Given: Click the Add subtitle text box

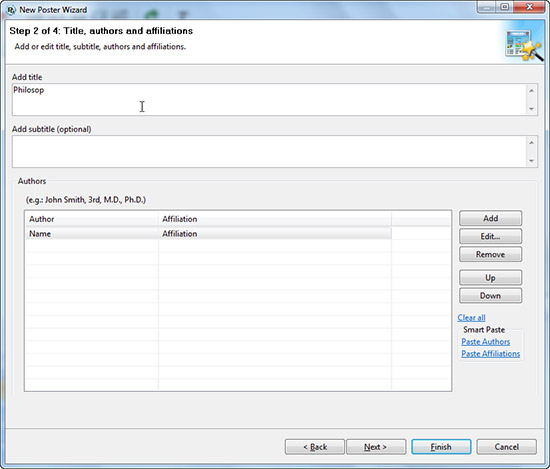Looking at the screenshot, I should (269, 152).
